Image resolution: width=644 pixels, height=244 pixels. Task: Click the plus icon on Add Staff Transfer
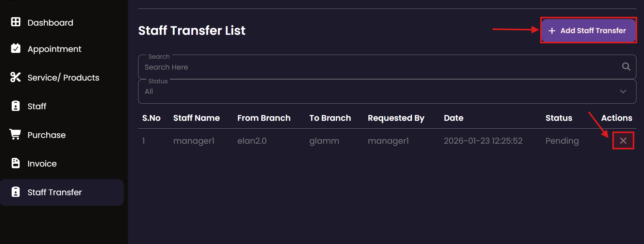pyautogui.click(x=552, y=31)
